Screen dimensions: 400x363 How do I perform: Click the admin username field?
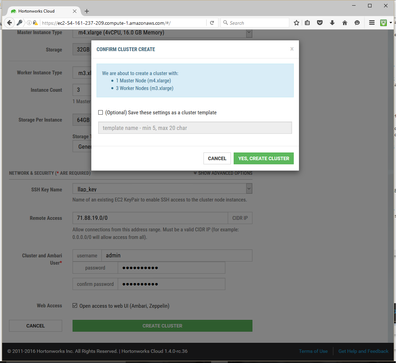pos(177,255)
